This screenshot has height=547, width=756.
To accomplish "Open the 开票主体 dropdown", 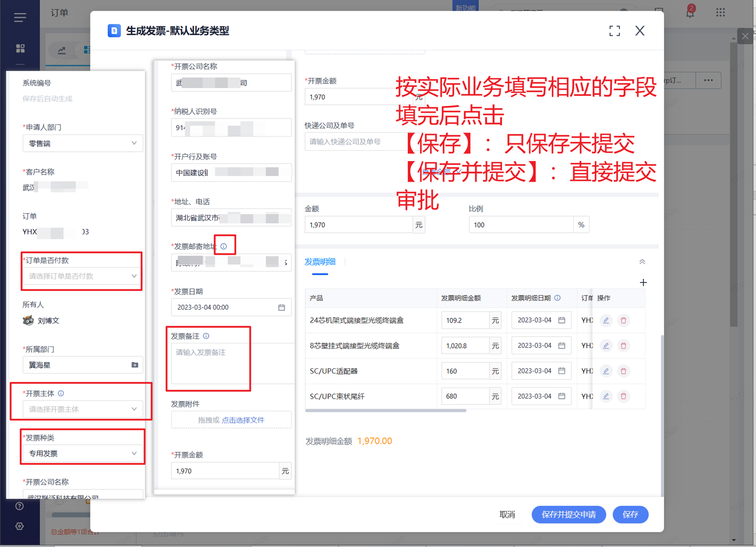I will point(83,409).
